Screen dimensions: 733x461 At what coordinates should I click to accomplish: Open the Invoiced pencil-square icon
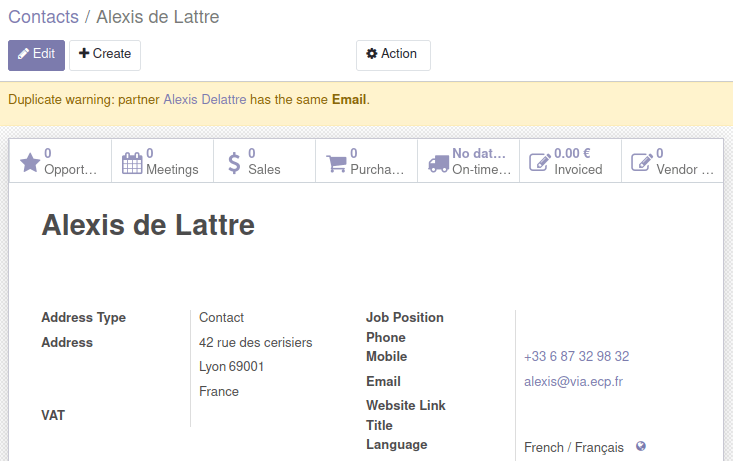(540, 162)
